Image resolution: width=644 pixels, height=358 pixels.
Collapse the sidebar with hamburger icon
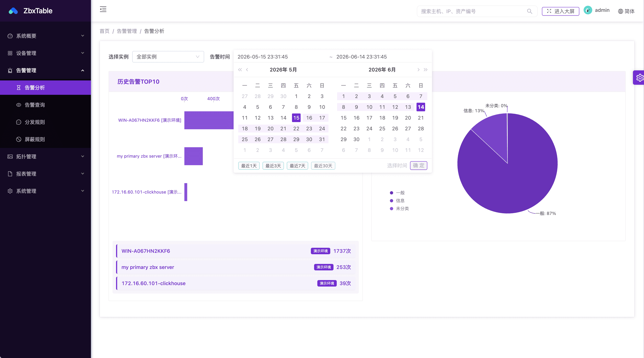point(103,10)
